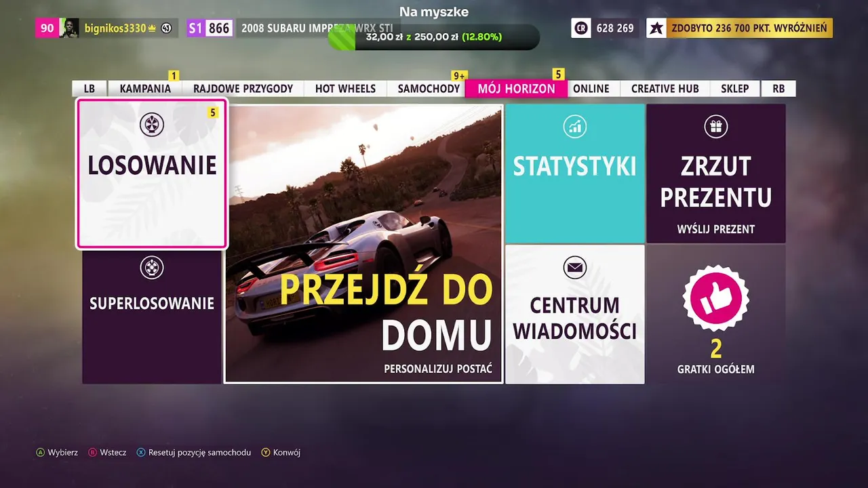Open the Losowanie wheelspin tile
This screenshot has height=488, width=868.
coord(152,174)
